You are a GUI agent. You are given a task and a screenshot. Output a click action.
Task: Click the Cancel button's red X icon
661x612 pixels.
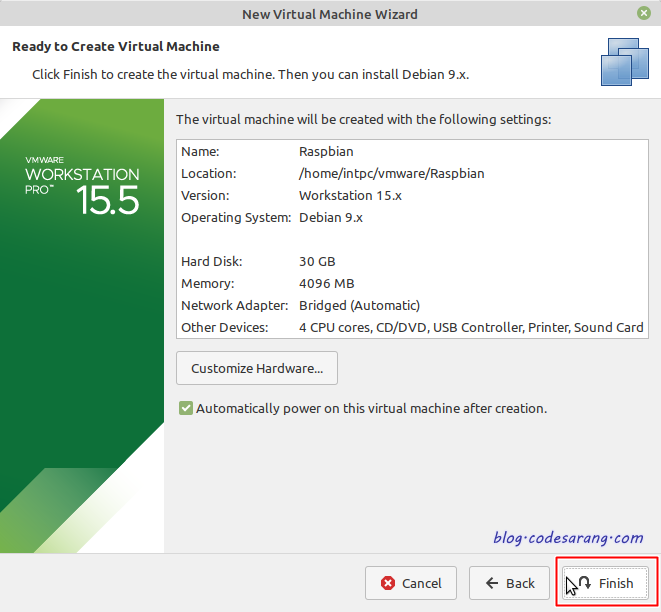click(388, 583)
